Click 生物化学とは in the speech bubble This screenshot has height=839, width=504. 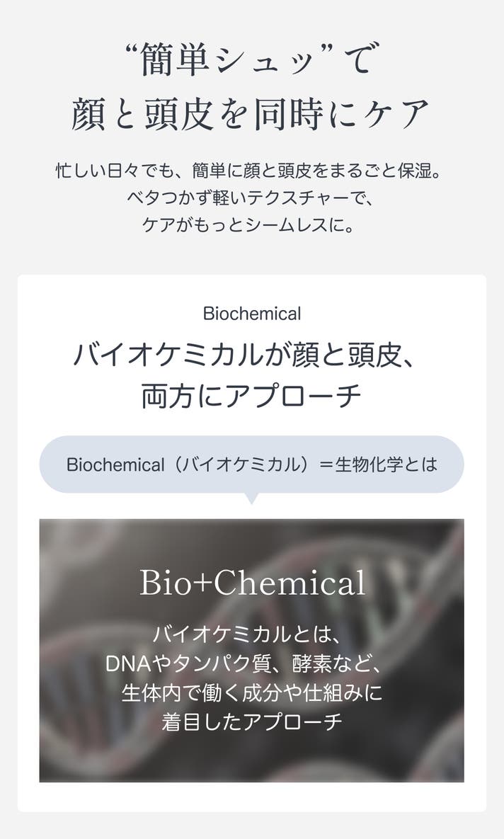(x=386, y=464)
